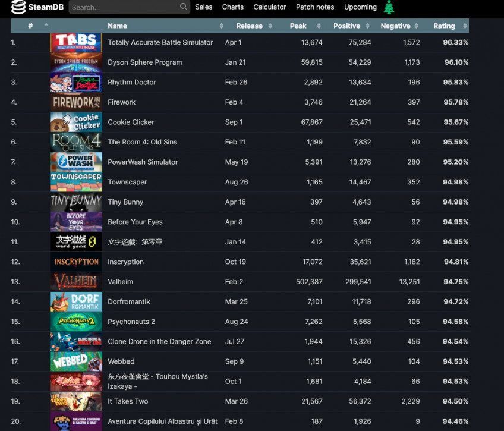Open the Patch notes page
The width and height of the screenshot is (504, 431).
(x=315, y=7)
